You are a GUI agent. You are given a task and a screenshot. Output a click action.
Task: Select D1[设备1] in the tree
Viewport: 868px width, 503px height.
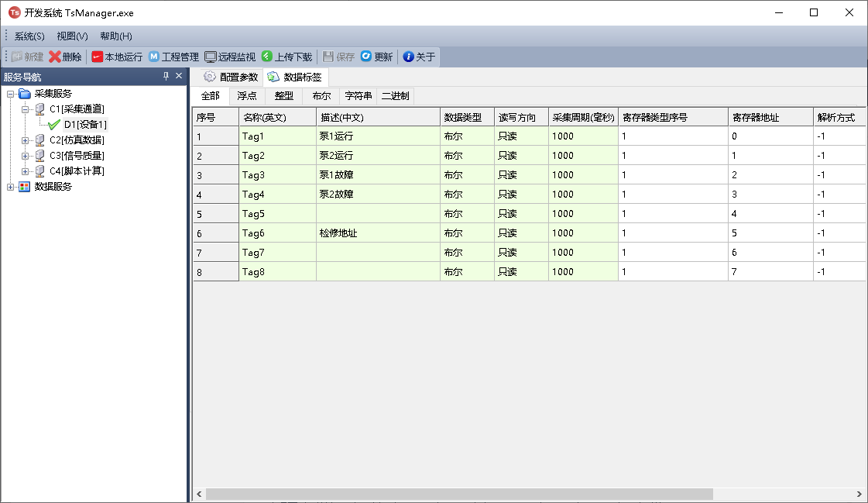coord(85,125)
